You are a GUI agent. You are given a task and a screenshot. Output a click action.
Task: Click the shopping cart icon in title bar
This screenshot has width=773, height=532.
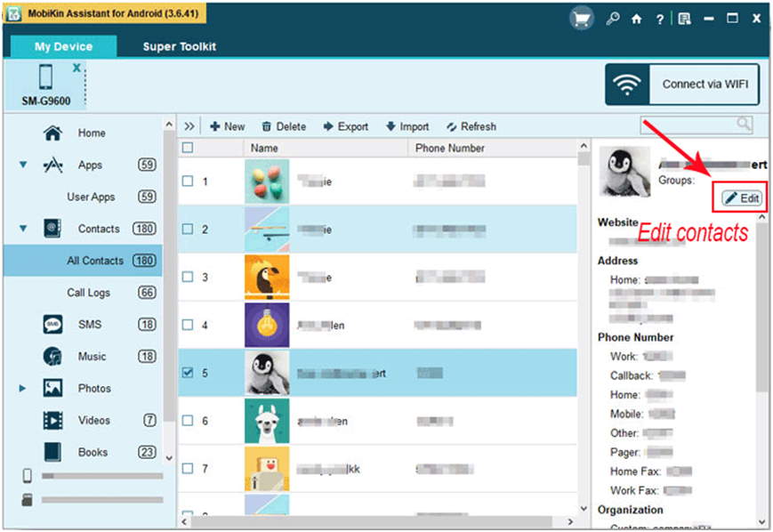point(582,18)
